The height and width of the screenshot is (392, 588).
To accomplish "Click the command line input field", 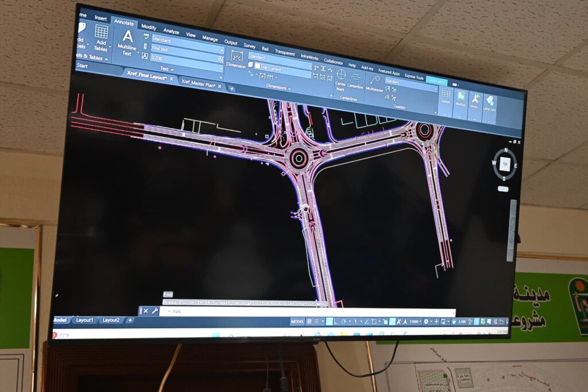I will 304,312.
